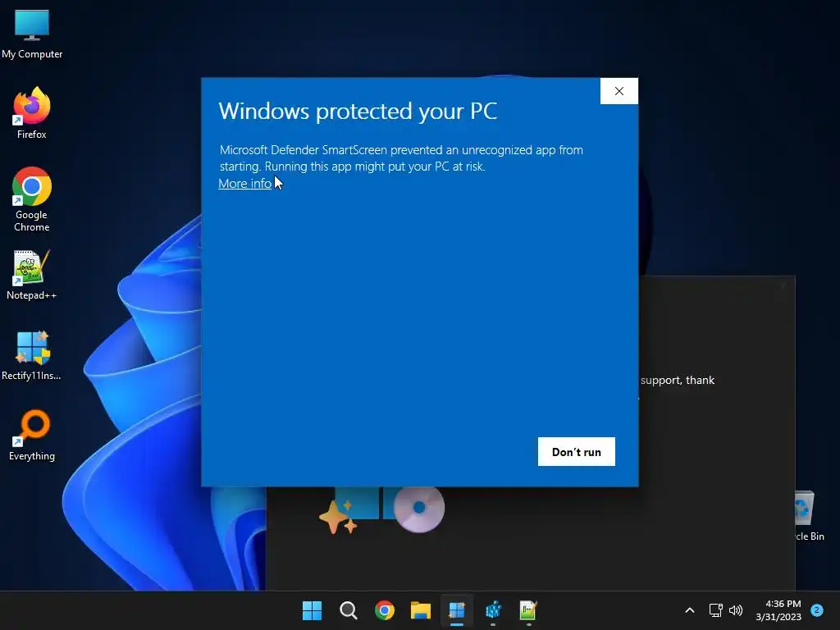Select the Google Chrome desktop shortcut
The width and height of the screenshot is (840, 630).
32,199
